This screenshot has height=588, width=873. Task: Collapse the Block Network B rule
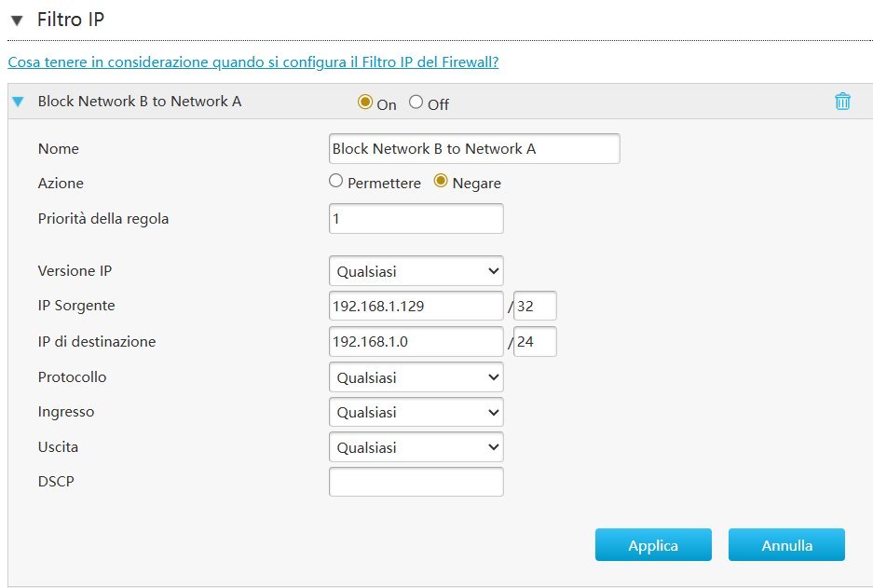coord(18,102)
